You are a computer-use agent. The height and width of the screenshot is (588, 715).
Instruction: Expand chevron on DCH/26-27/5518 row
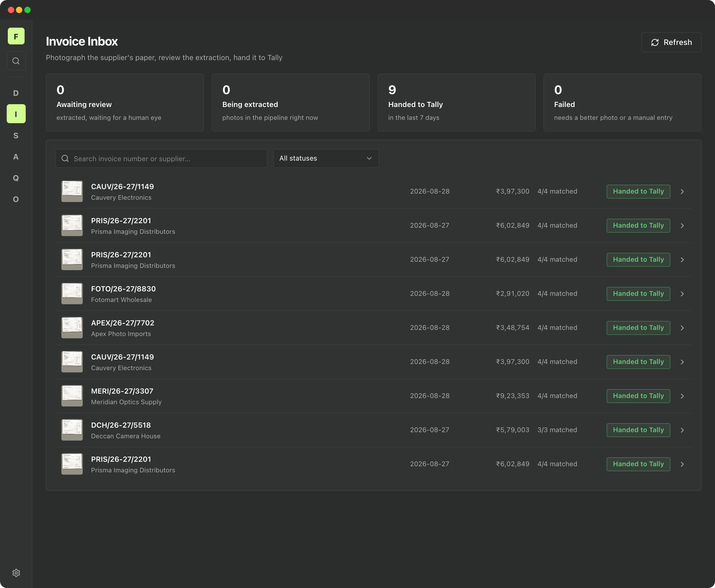click(x=682, y=430)
